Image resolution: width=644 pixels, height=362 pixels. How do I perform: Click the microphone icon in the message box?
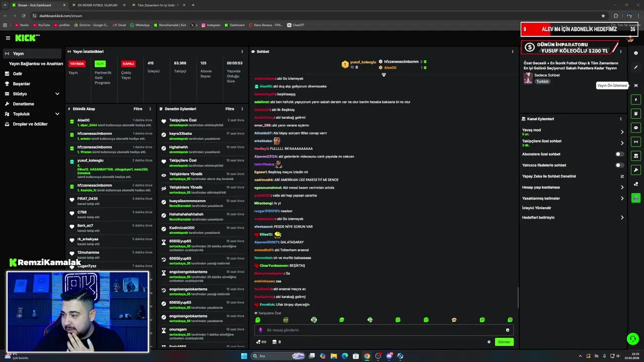[x=261, y=330]
